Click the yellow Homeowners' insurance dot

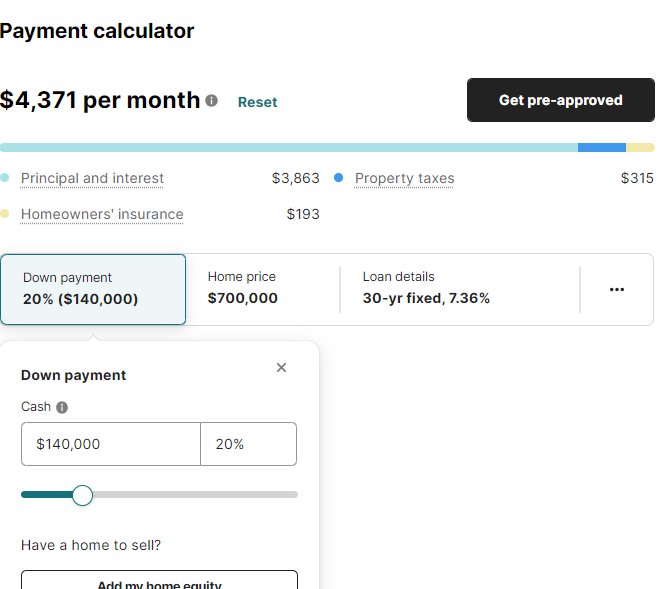click(x=5, y=214)
